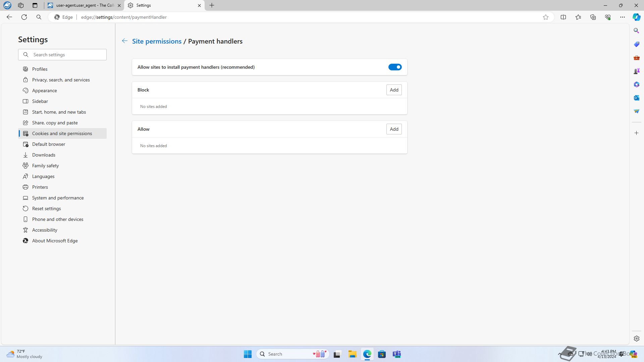Screen dimensions: 644x362
Task: Open the Copilot icon at top right
Action: click(636, 17)
